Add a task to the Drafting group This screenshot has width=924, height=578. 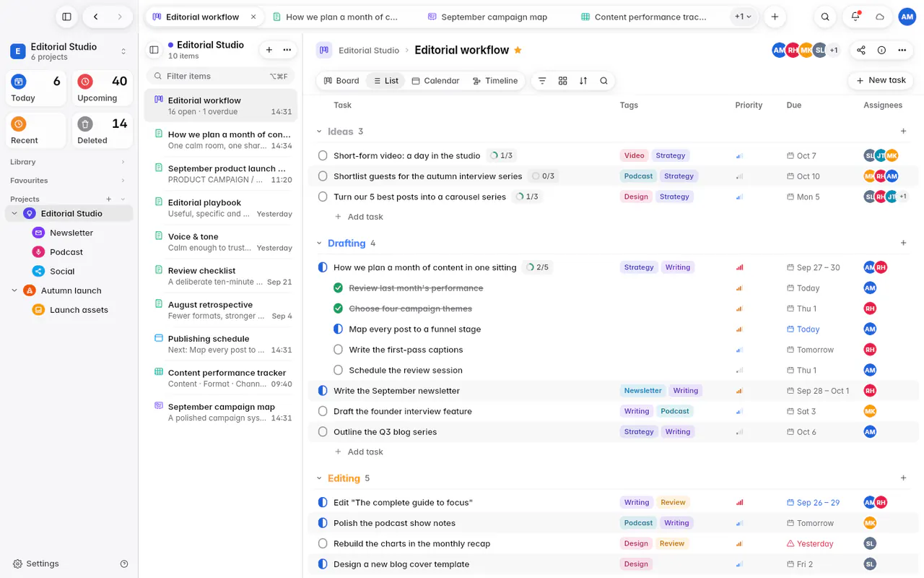click(x=903, y=243)
